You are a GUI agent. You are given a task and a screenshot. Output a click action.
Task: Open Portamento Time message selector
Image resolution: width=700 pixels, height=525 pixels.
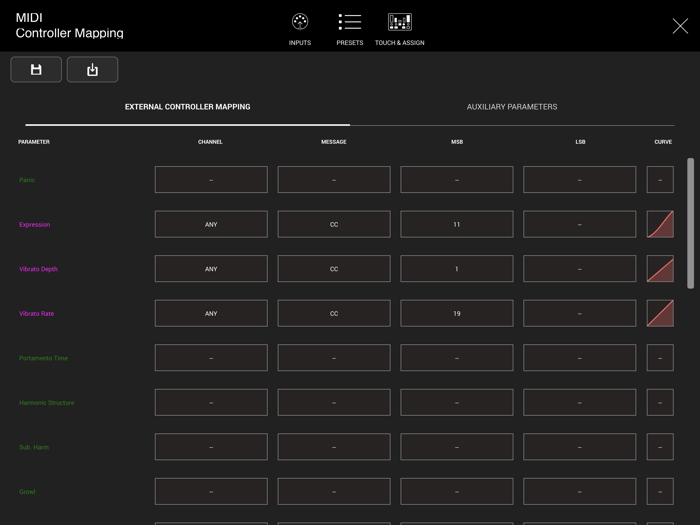334,358
